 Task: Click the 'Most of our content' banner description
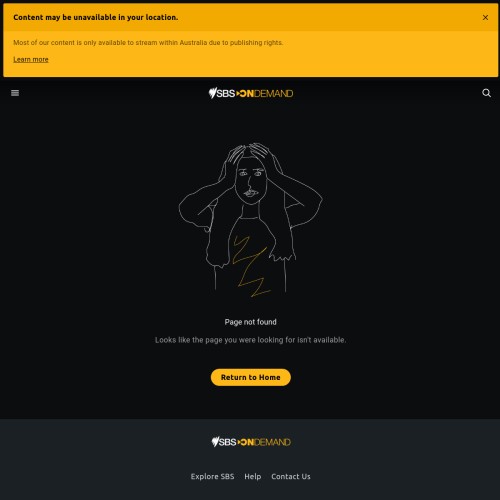(148, 43)
